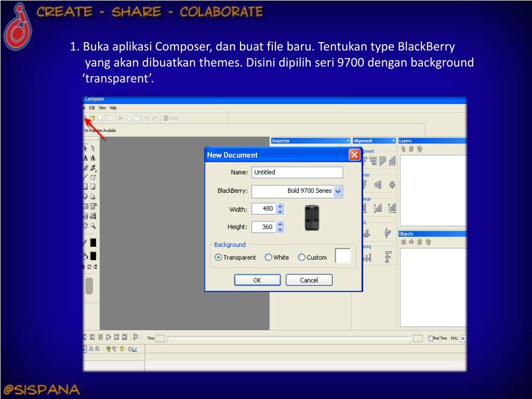
Task: Select the Line tool
Action: [86, 177]
